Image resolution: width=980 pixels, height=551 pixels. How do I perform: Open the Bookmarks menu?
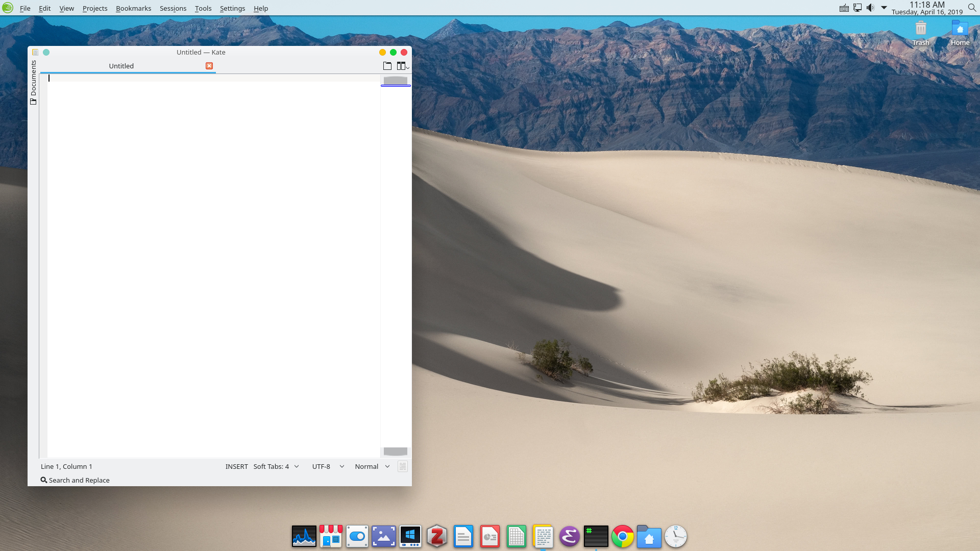tap(133, 8)
